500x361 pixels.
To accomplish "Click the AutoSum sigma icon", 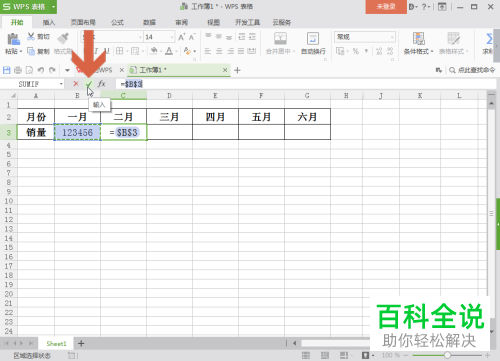I will (489, 39).
